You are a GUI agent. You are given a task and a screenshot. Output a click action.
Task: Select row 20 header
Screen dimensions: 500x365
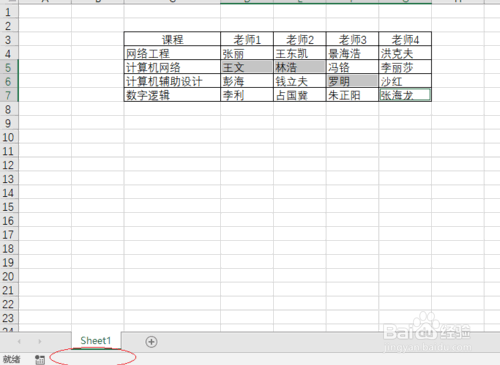point(9,276)
